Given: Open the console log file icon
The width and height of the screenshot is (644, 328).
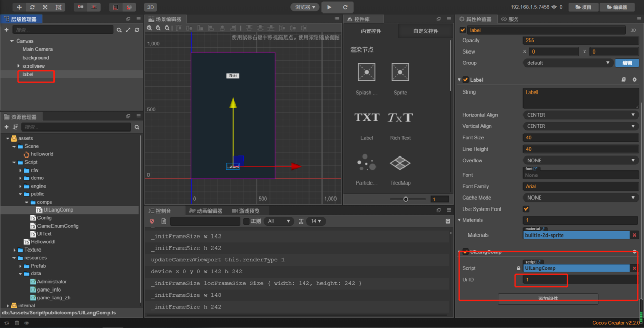Looking at the screenshot, I should [x=164, y=221].
